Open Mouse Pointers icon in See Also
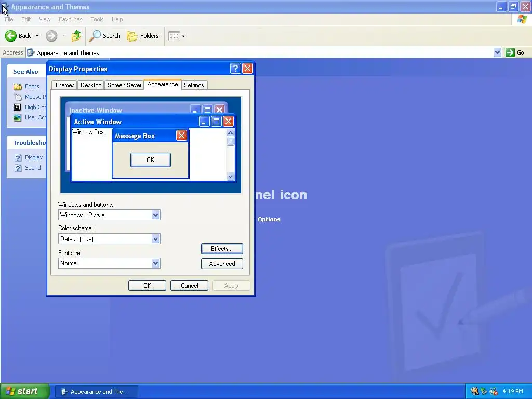 (x=18, y=97)
